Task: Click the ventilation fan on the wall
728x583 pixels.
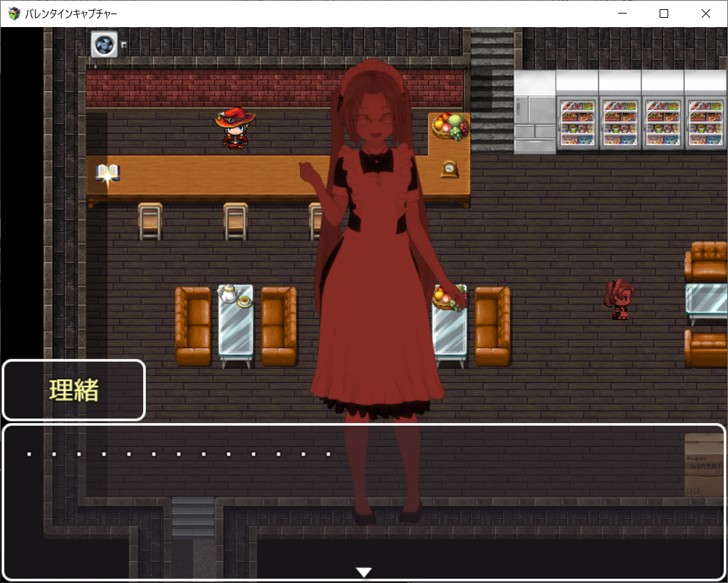Action: (x=104, y=45)
